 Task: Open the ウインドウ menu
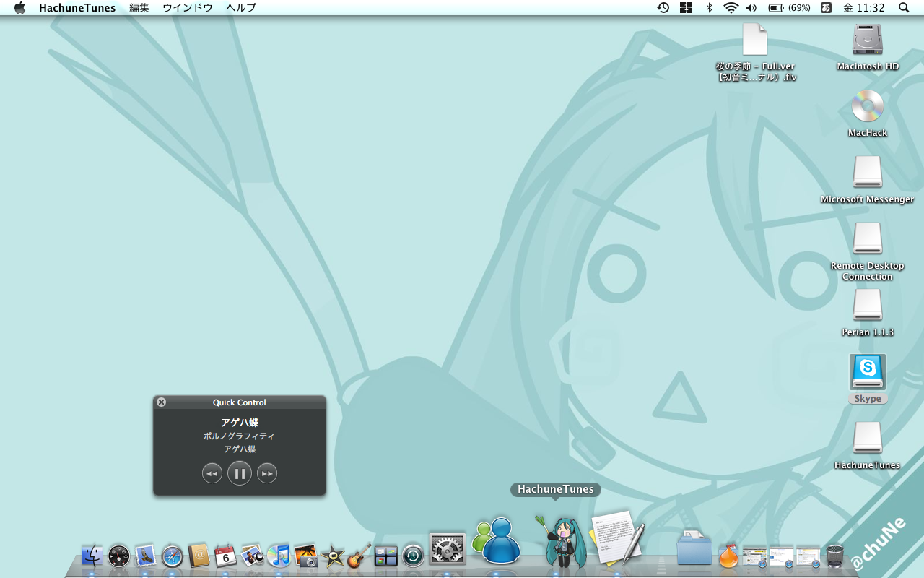point(188,8)
